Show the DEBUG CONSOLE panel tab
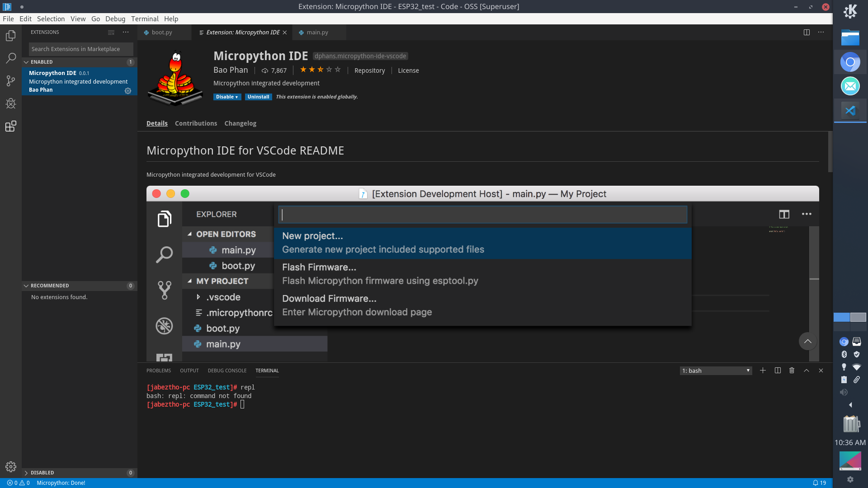 click(x=227, y=371)
